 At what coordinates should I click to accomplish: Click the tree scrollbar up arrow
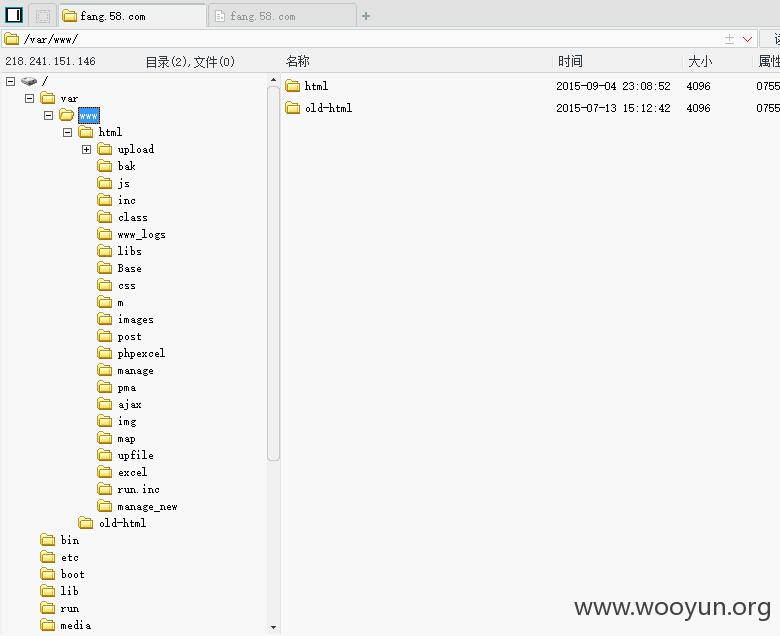273,80
